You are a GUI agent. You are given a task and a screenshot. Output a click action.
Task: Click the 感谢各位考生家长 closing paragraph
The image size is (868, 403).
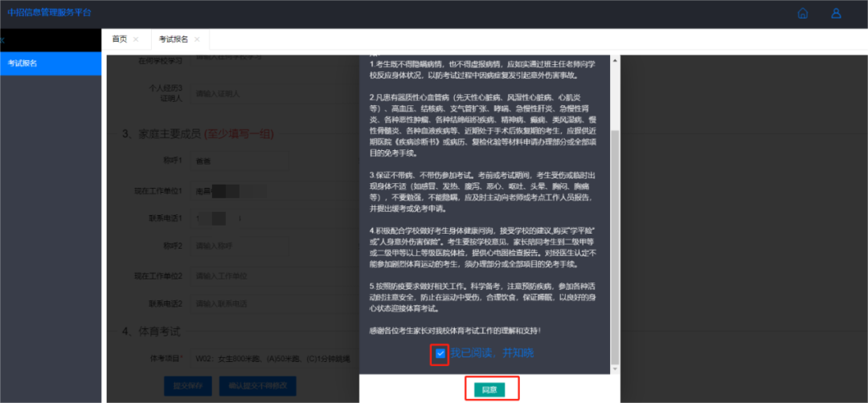454,331
